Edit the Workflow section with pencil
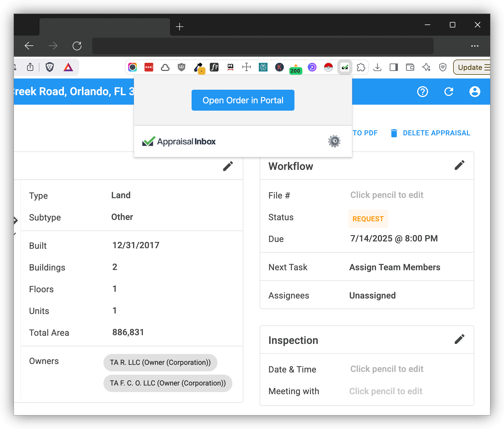Screen dimensions: 504x429 [459, 165]
